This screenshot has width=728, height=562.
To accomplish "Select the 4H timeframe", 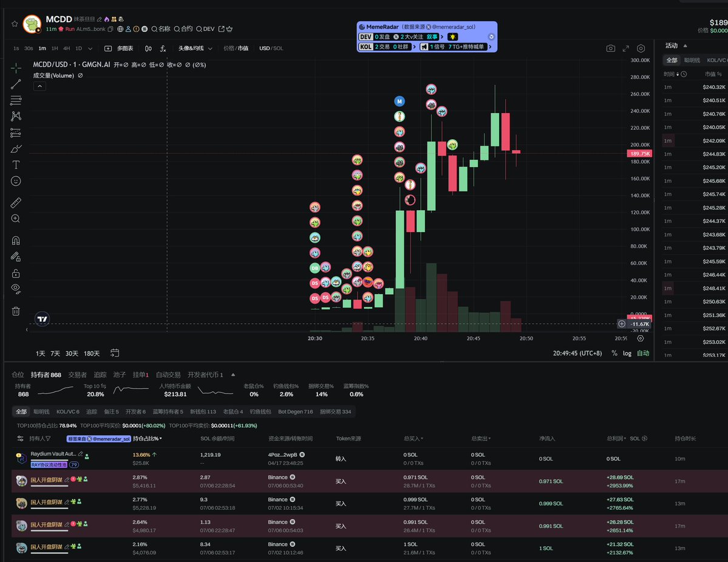I will tap(66, 49).
